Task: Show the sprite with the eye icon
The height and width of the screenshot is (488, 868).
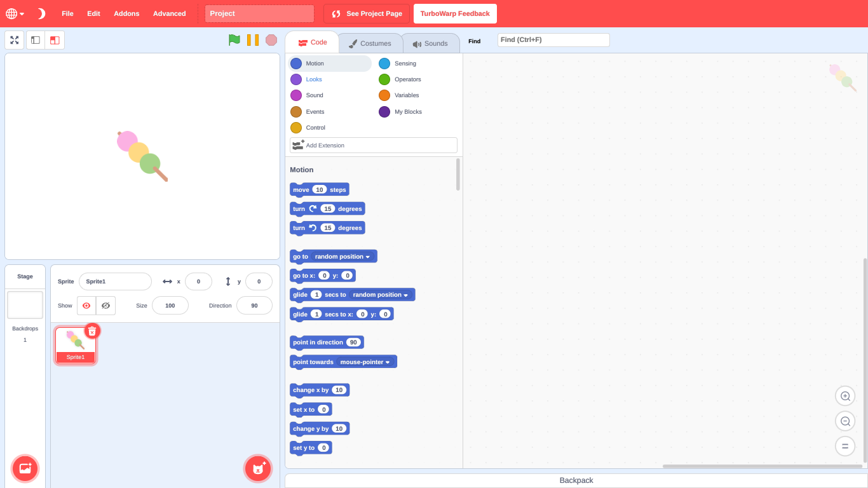Action: pos(86,306)
